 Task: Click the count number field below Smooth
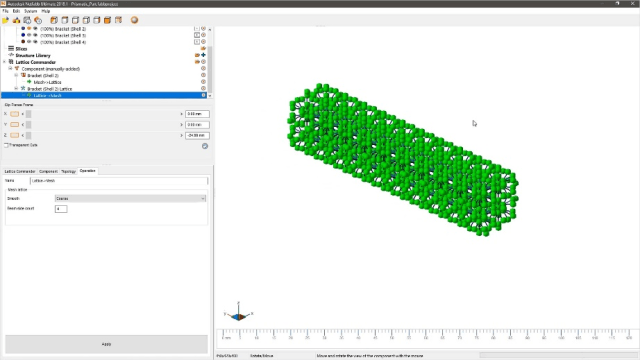[61, 209]
